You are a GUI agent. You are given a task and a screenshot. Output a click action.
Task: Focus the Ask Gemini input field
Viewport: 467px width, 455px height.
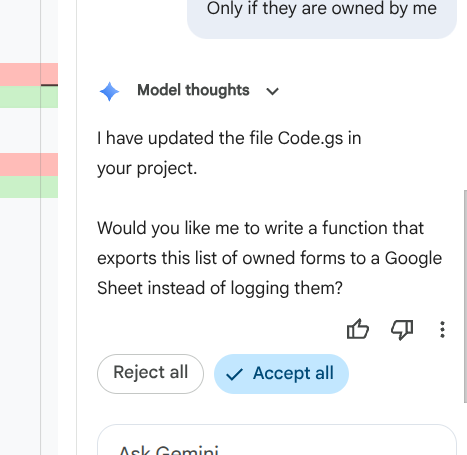point(277,440)
